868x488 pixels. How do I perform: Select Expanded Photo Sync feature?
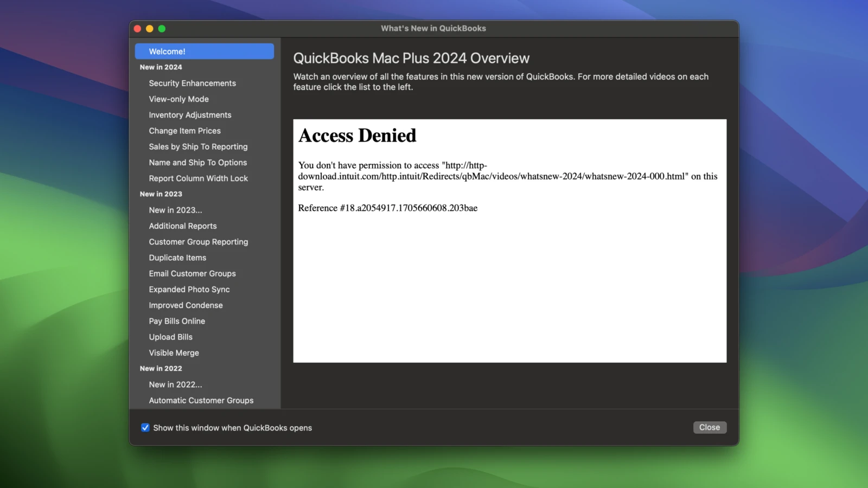coord(189,289)
